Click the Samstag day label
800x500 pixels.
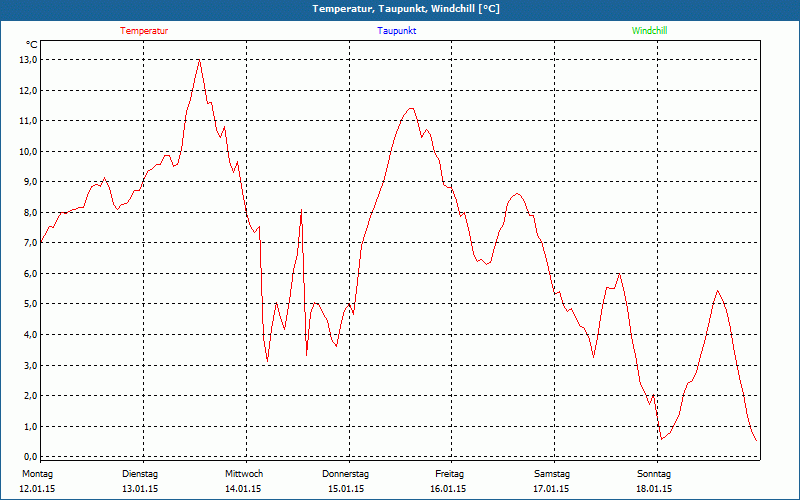pyautogui.click(x=552, y=474)
